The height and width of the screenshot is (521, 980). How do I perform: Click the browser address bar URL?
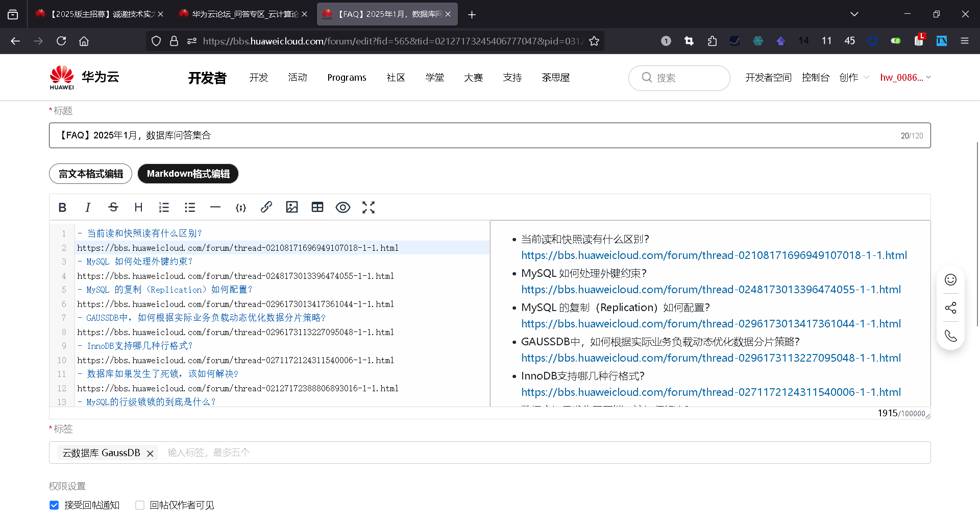[x=393, y=41]
